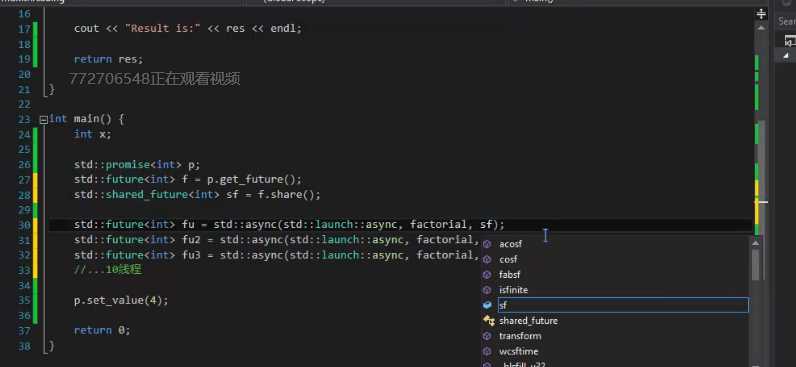Image resolution: width=796 pixels, height=367 pixels.
Task: Pick the transform function icon in suggestions
Action: coord(487,336)
